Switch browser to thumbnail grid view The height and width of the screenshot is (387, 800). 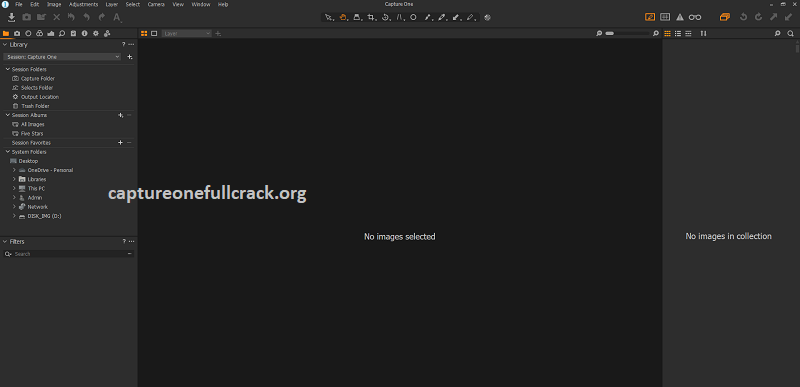click(x=667, y=34)
